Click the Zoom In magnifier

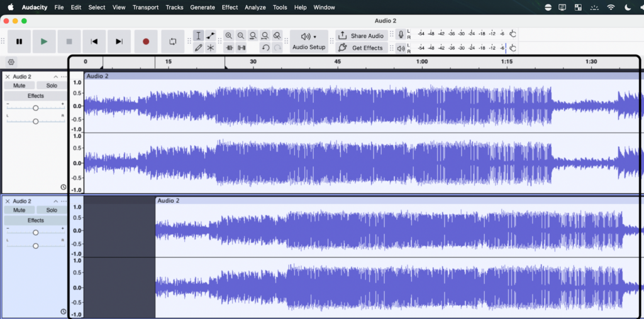pos(229,36)
